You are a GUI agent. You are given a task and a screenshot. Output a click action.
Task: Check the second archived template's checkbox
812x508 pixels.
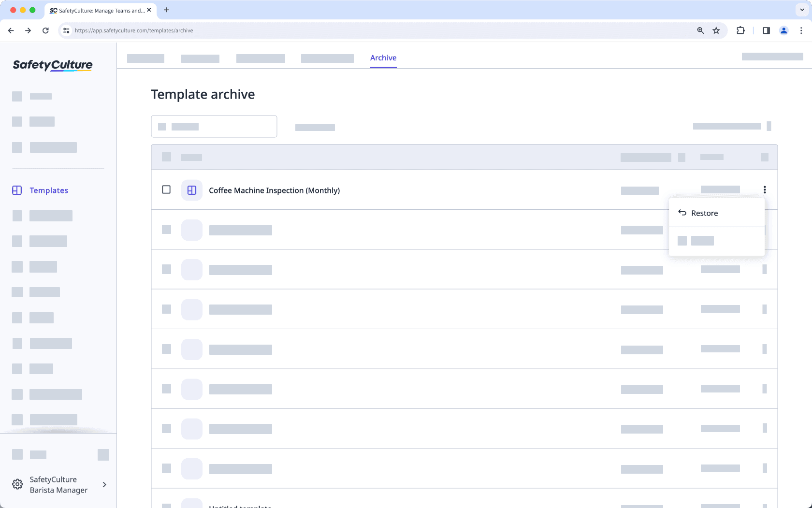pos(166,230)
